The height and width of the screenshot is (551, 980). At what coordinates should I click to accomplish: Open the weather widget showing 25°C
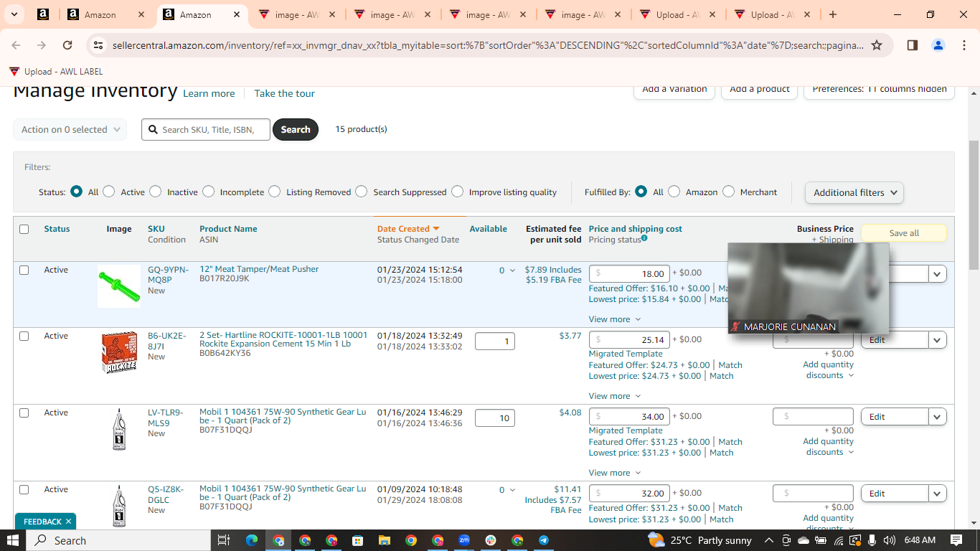pyautogui.click(x=699, y=540)
